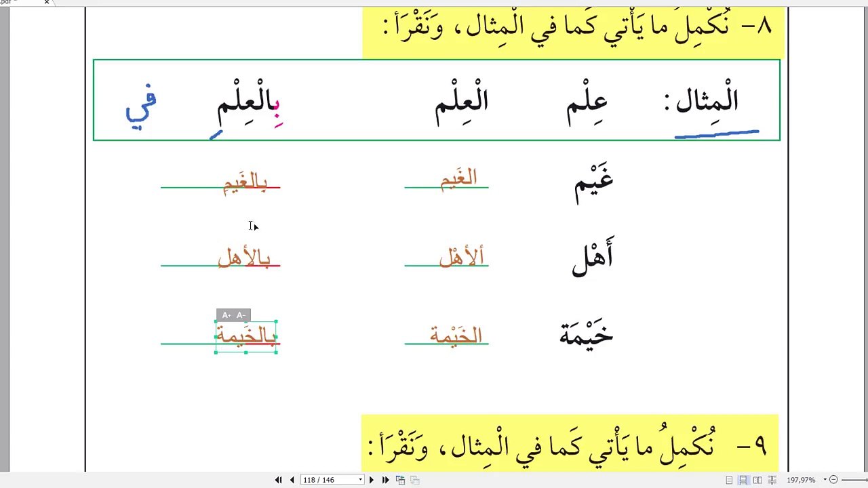The width and height of the screenshot is (868, 488).
Task: Click the answer text الغيم
Action: (x=459, y=180)
